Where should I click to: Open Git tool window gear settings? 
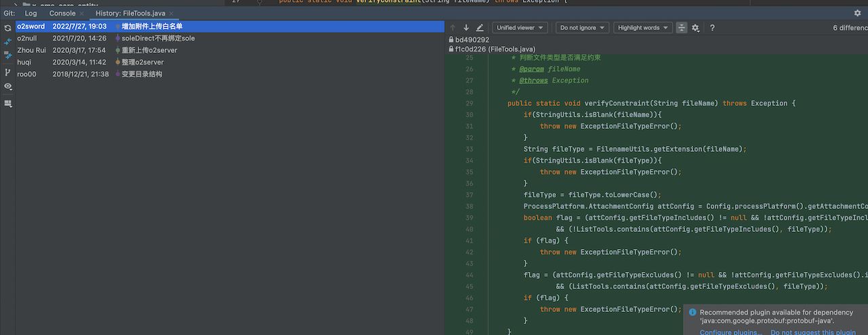pyautogui.click(x=857, y=13)
